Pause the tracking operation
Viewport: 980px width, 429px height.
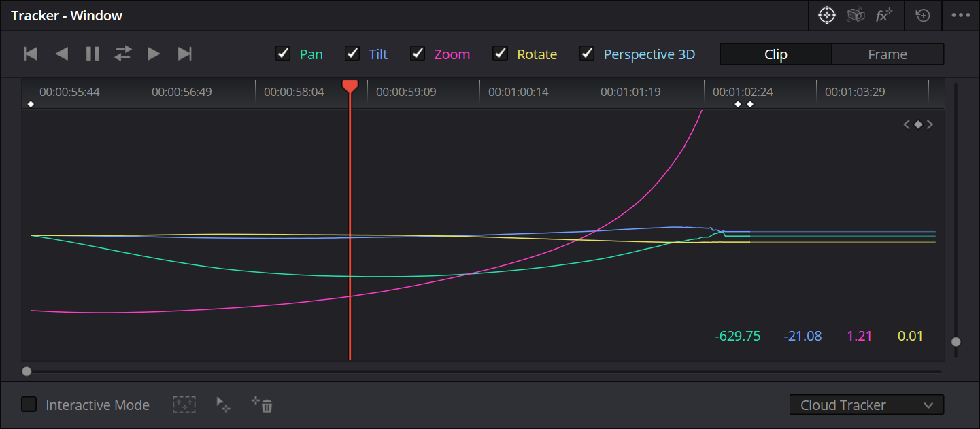click(92, 54)
